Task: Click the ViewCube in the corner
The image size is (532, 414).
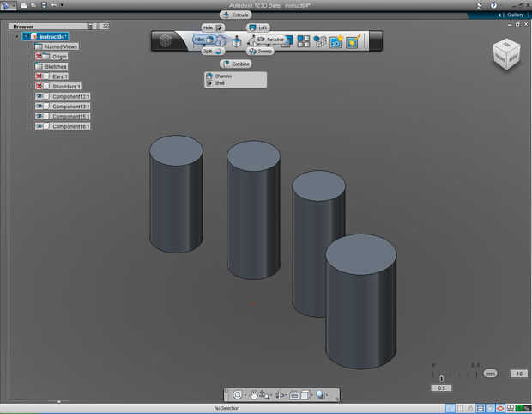Action: pyautogui.click(x=506, y=55)
